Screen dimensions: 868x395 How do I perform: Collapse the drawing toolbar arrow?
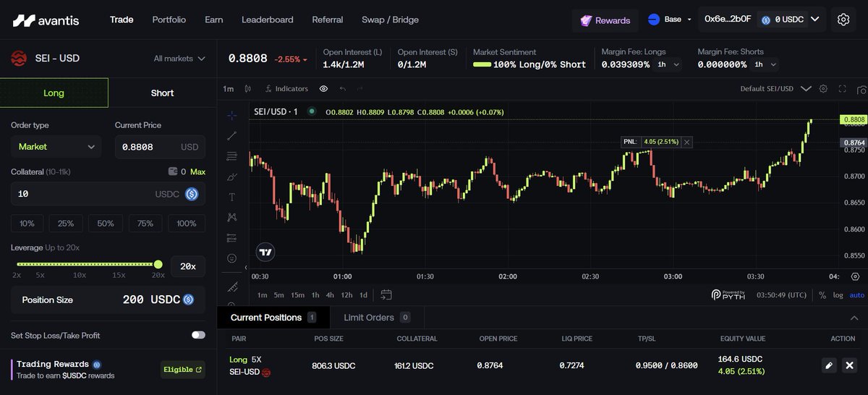245,268
